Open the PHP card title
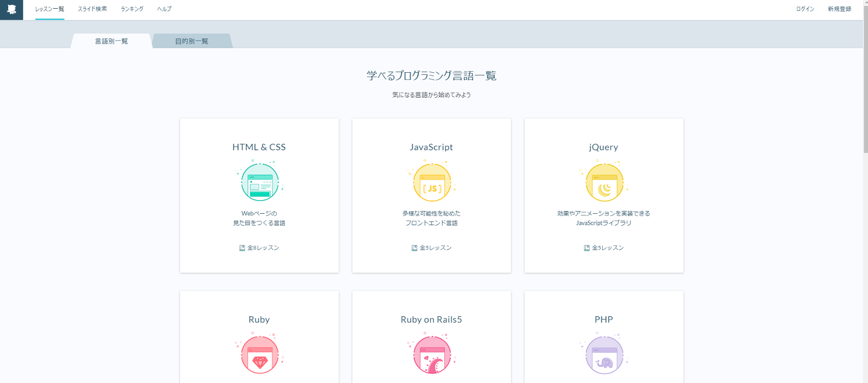Screen dimensions: 868x383 604,320
